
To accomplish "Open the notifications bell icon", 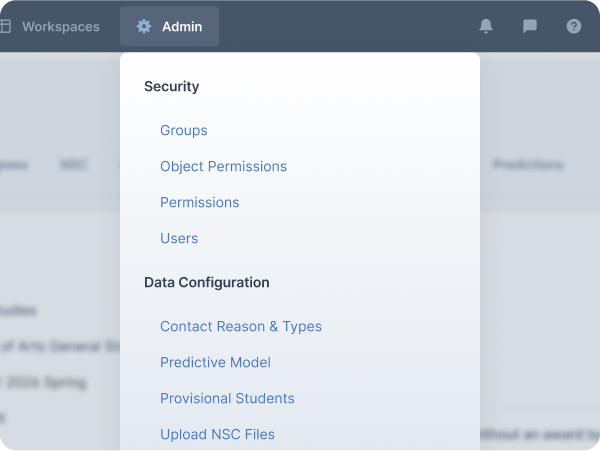I will (486, 27).
